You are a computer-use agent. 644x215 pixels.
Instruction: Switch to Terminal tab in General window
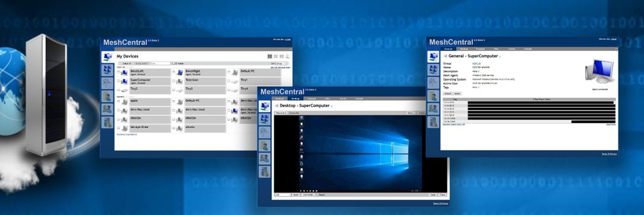click(480, 49)
